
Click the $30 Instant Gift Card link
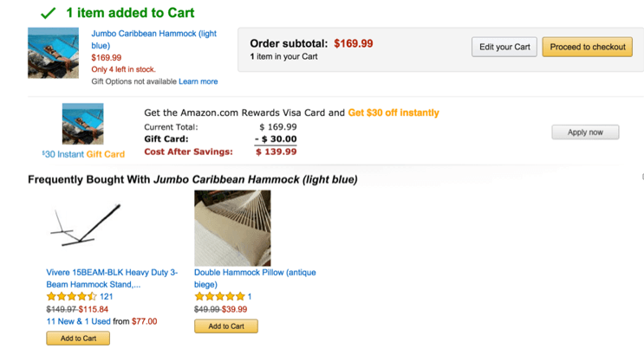tap(83, 154)
